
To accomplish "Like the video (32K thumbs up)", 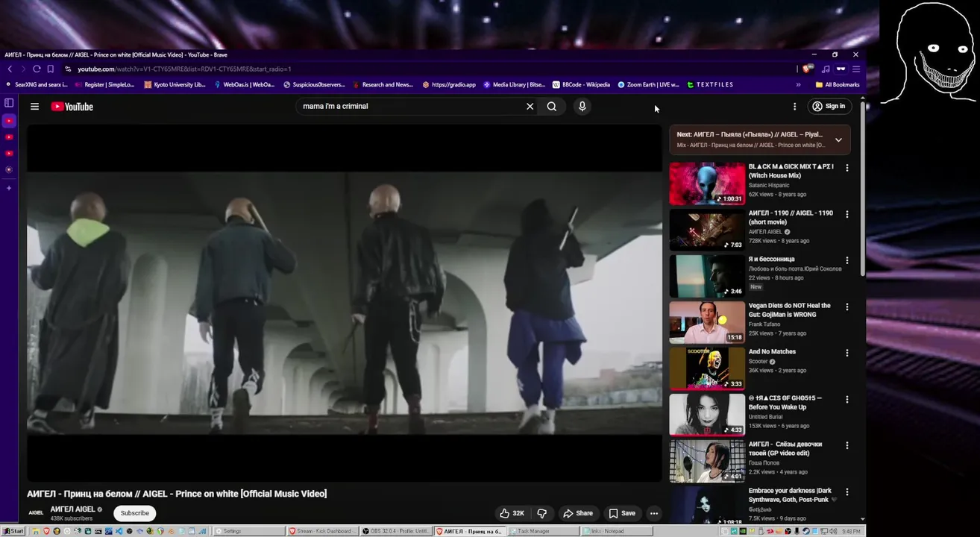I will 512,513.
